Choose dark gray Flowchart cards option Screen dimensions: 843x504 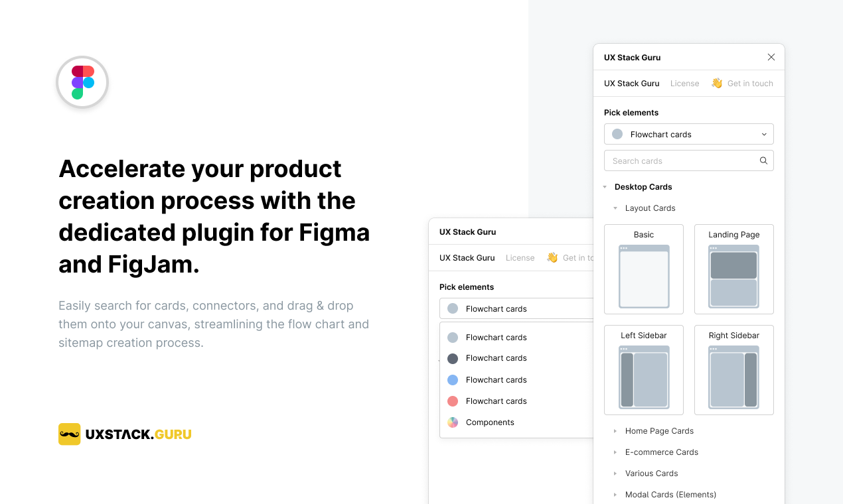(x=516, y=358)
